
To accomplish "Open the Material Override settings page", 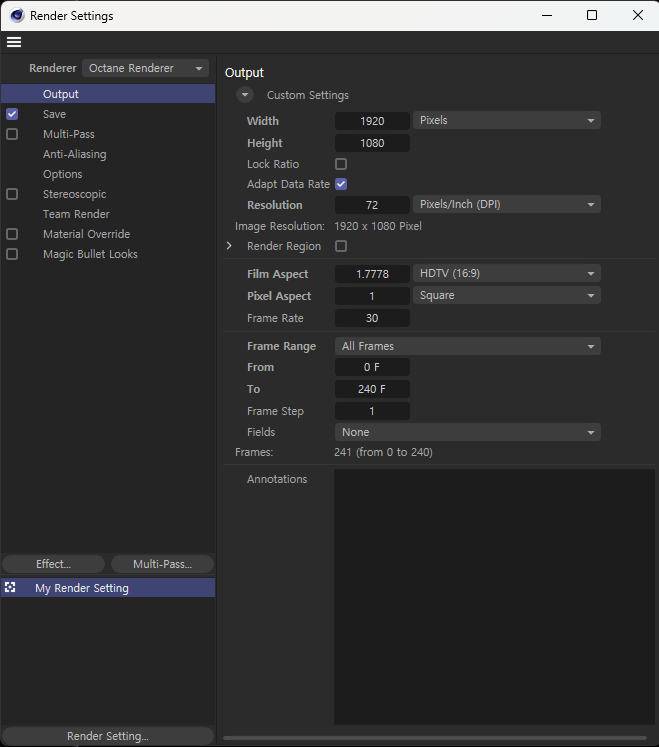I will click(x=86, y=234).
